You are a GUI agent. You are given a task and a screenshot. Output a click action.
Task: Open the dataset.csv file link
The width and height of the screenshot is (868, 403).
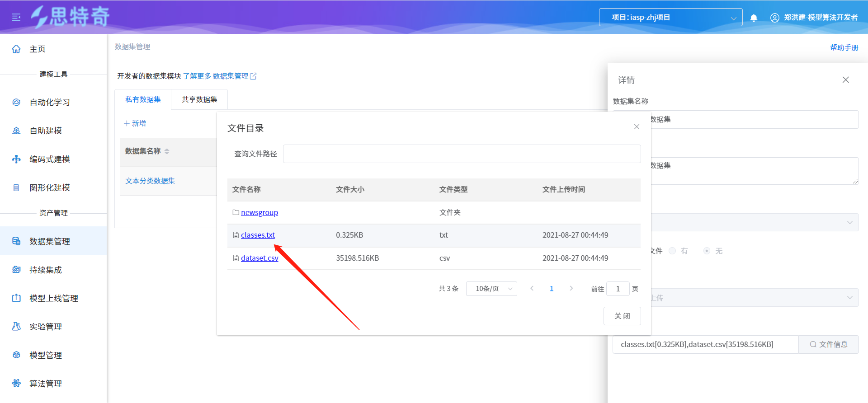[x=259, y=258]
